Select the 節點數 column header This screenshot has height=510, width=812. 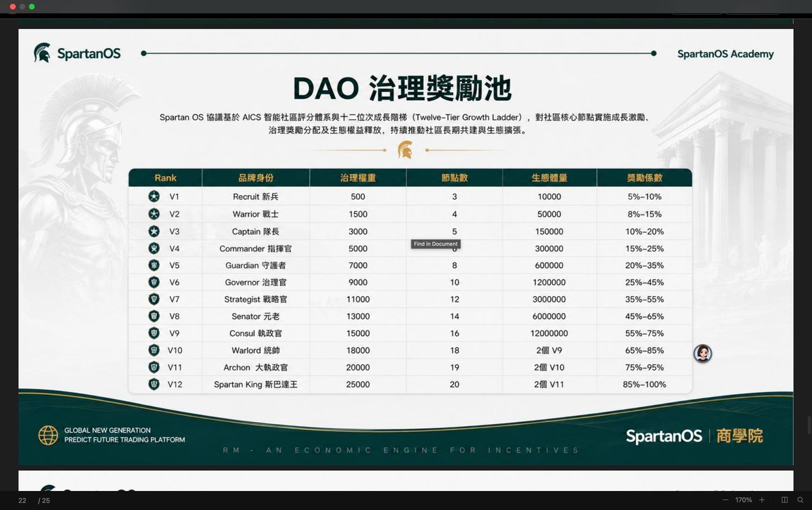point(454,177)
